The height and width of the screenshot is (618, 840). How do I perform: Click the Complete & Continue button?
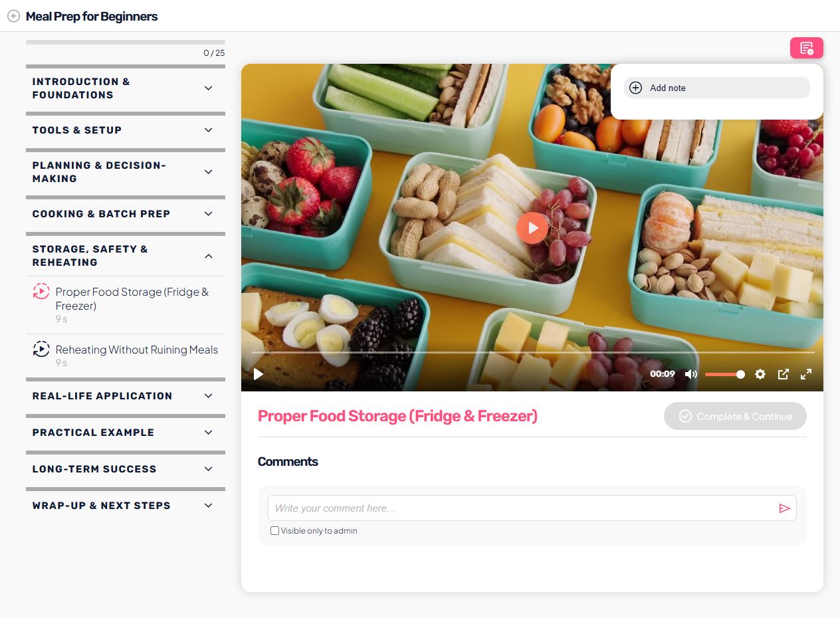735,416
